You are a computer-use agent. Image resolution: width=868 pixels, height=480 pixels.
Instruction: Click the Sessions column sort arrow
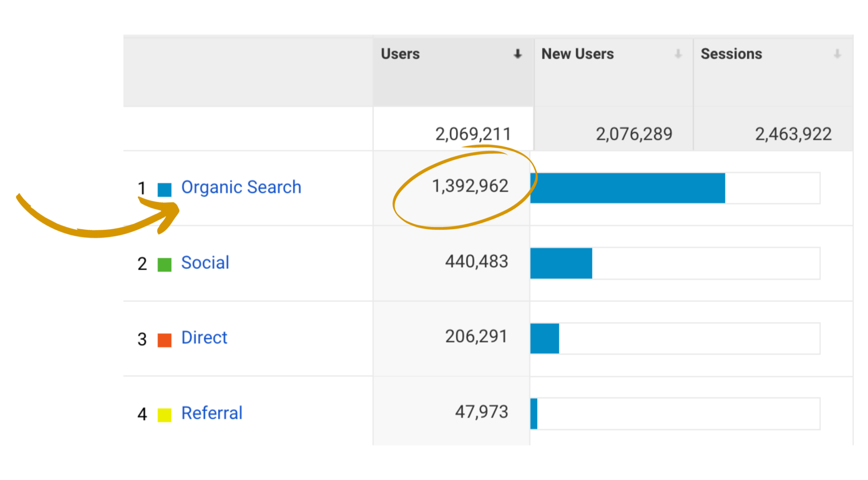point(837,54)
